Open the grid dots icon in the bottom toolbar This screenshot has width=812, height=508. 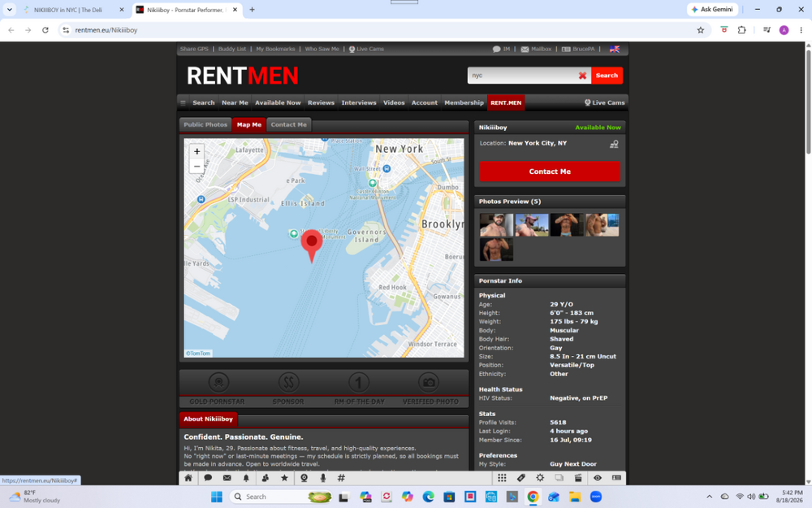coord(502,478)
